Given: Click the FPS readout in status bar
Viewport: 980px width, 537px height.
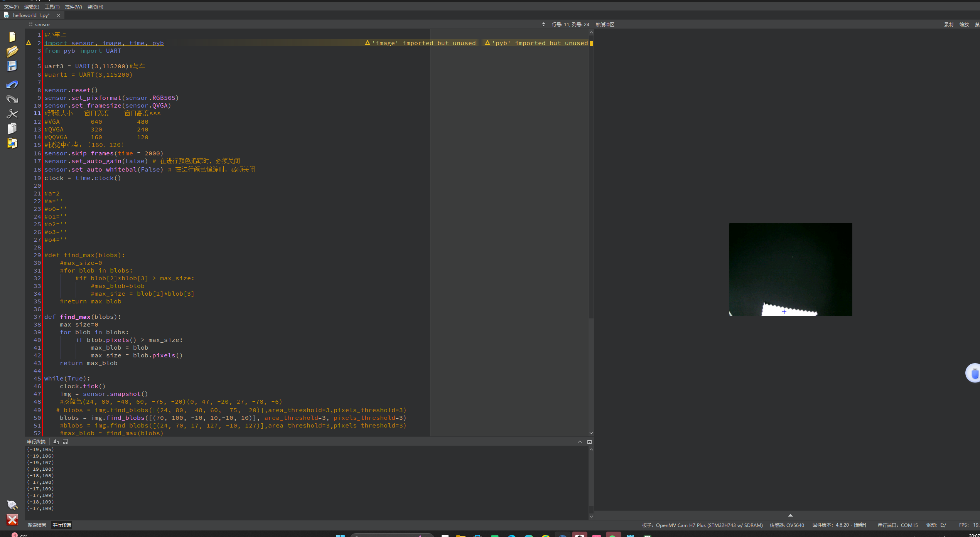Looking at the screenshot, I should coord(969,525).
